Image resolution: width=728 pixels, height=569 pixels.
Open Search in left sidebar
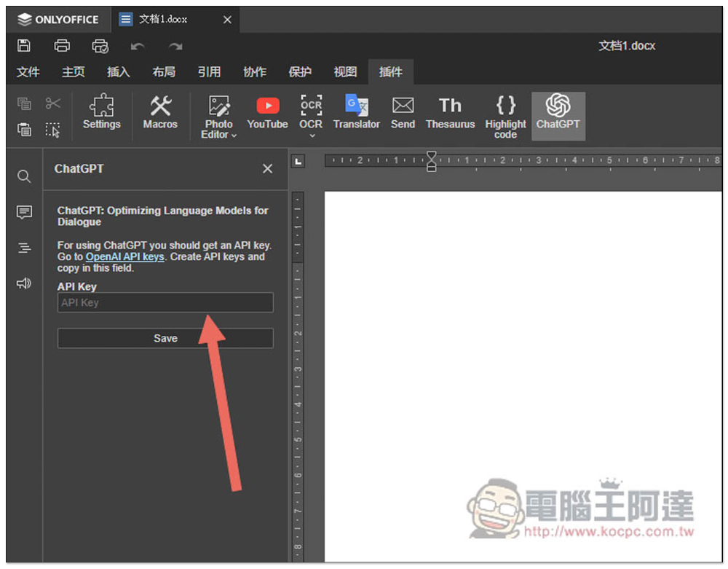tap(24, 176)
